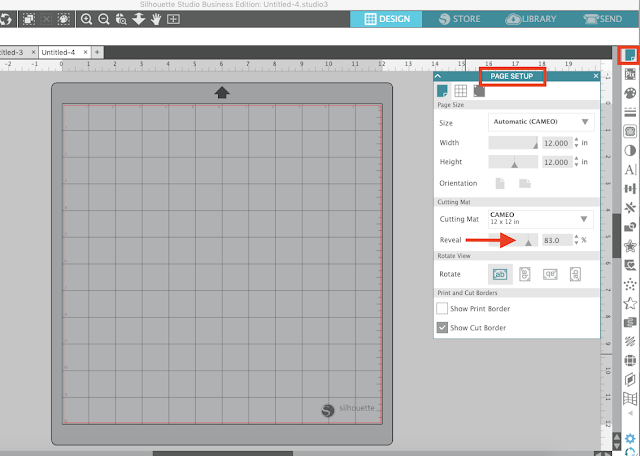The height and width of the screenshot is (456, 640).
Task: Click the Zoom Out magnifier tool
Action: coord(104,19)
